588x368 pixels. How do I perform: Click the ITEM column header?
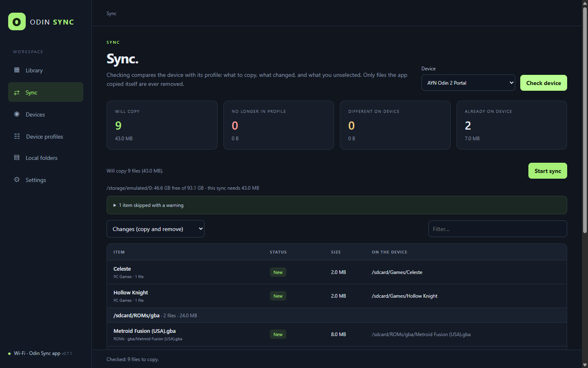[x=119, y=252]
